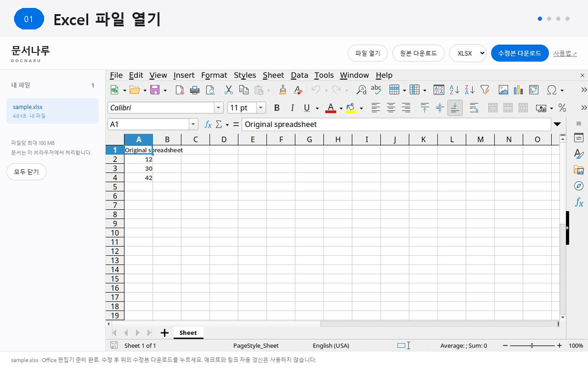
Task: Toggle Underline formatting
Action: point(307,108)
